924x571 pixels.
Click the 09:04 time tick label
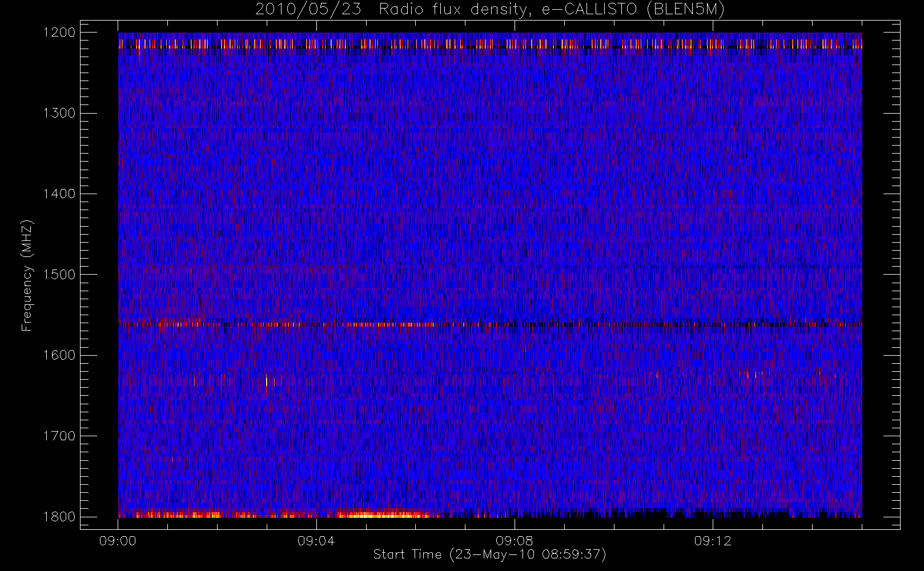tap(316, 541)
